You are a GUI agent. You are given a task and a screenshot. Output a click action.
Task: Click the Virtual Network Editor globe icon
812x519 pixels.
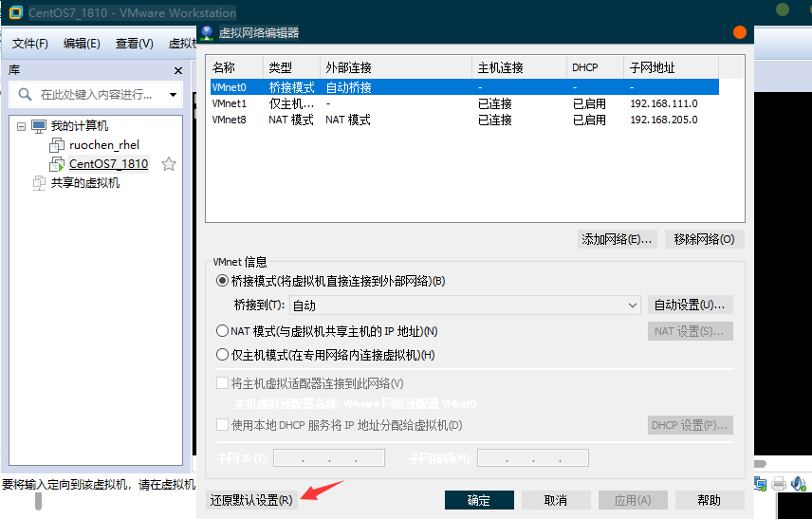(x=207, y=32)
